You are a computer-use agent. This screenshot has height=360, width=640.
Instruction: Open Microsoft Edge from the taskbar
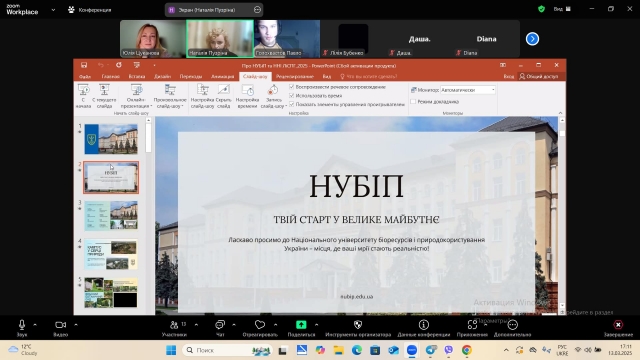click(357, 350)
